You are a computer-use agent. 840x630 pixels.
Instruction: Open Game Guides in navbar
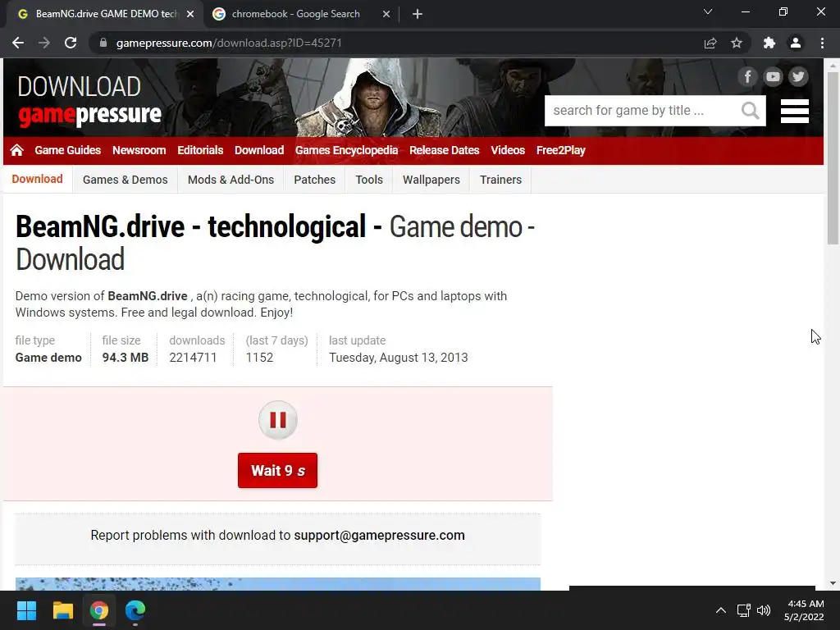pos(67,151)
